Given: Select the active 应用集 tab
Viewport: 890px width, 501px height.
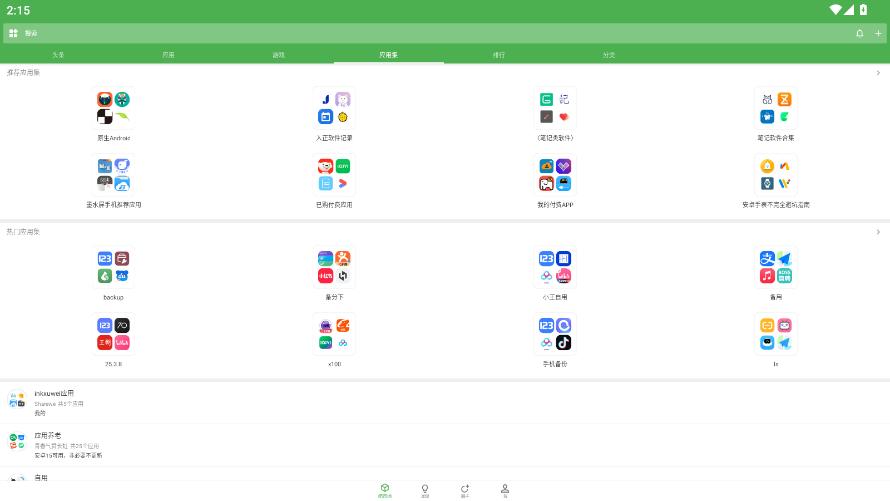Looking at the screenshot, I should pyautogui.click(x=389, y=55).
